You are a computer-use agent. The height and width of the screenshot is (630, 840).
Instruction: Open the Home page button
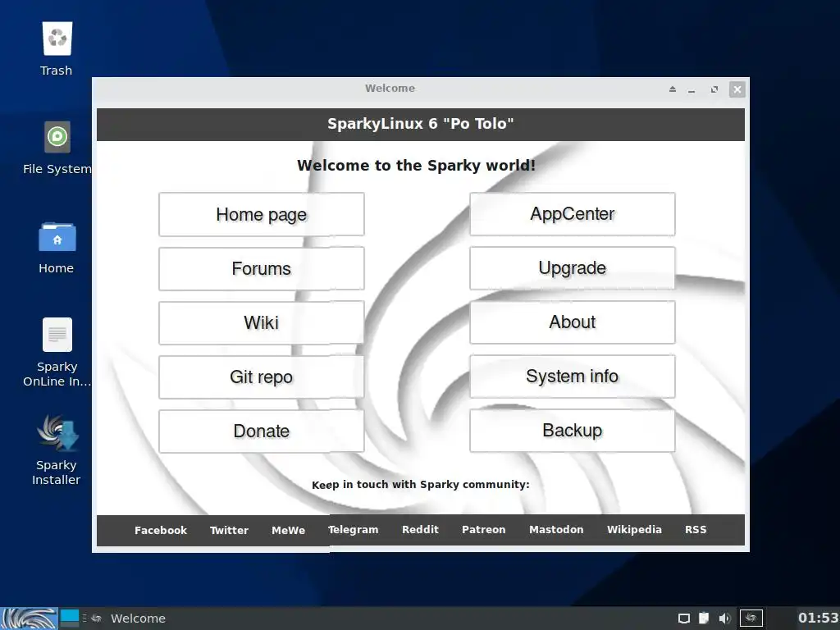(262, 214)
